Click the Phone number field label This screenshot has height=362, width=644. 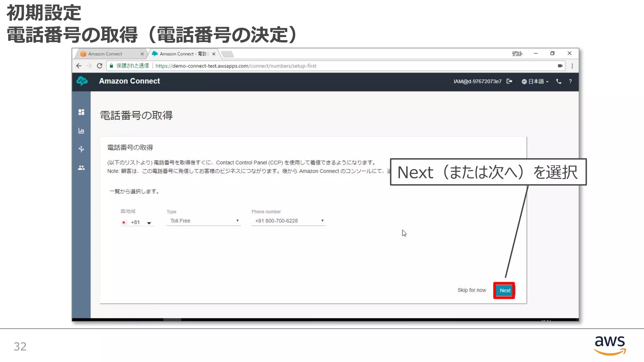point(266,212)
